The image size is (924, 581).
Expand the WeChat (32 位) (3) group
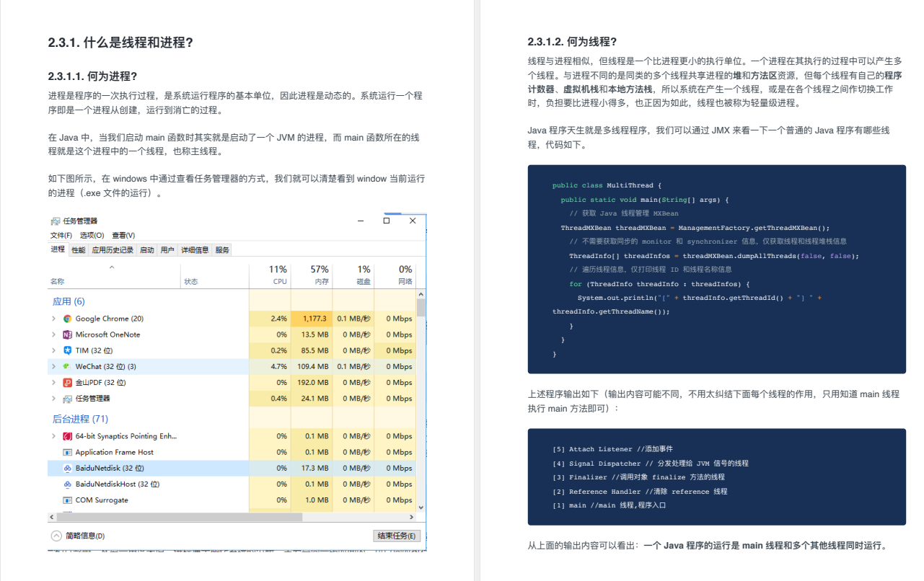[x=53, y=366]
